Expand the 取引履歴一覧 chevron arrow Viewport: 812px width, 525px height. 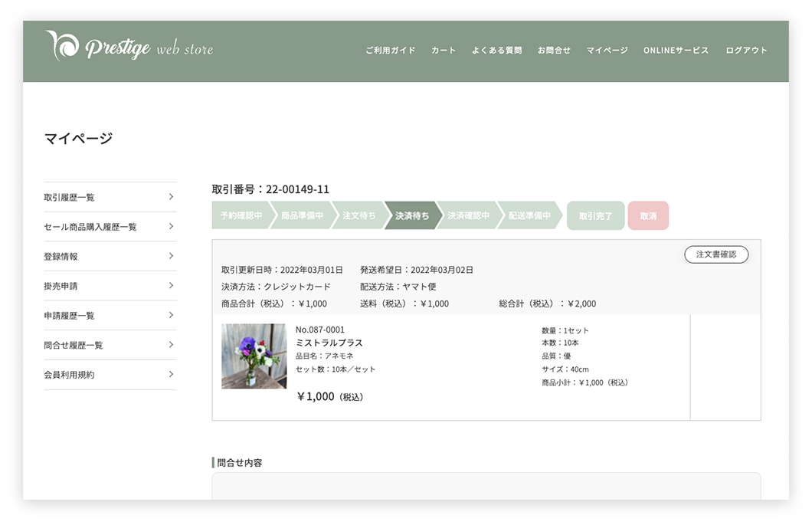[171, 197]
